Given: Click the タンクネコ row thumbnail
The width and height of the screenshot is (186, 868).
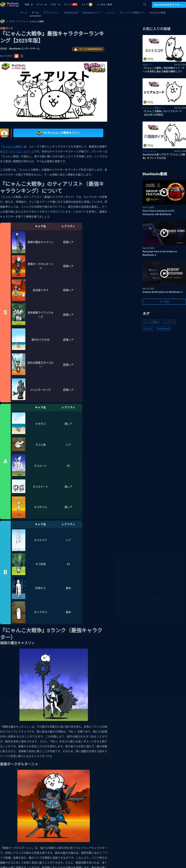Looking at the screenshot, I should pyautogui.click(x=19, y=612).
